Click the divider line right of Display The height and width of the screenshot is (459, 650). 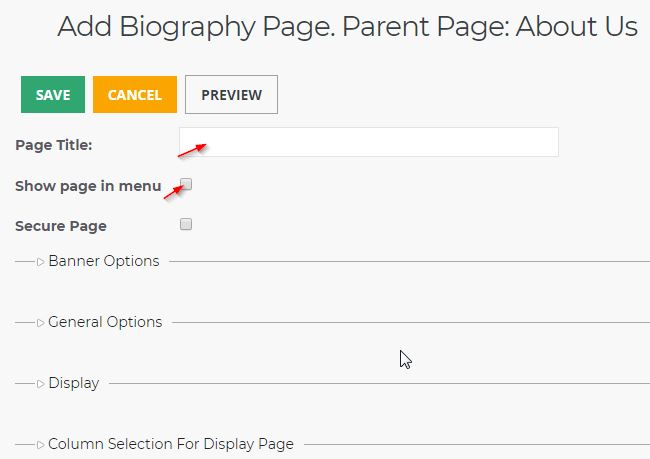379,384
